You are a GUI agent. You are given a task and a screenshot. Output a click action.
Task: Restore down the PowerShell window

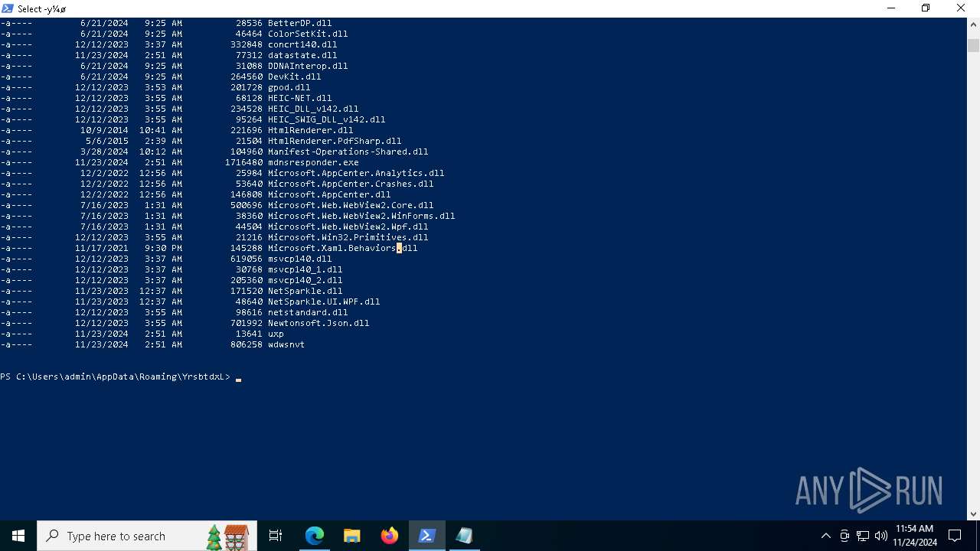coord(926,8)
